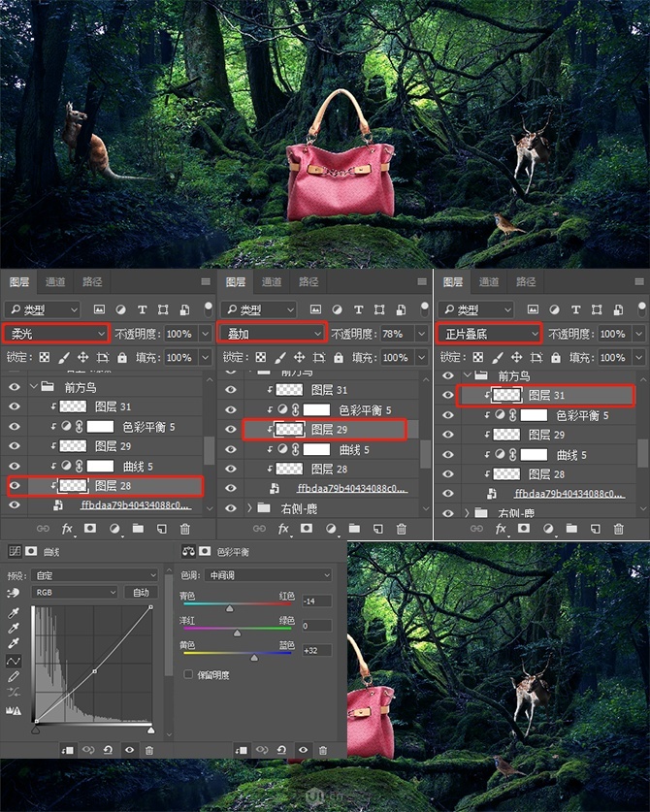Screen dimensions: 650x812
Task: Select 图层 28 in 正片叠底 panel
Action: [546, 474]
